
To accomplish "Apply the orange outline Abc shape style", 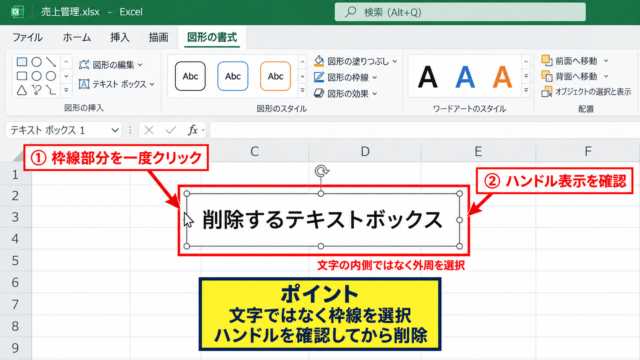I will [276, 76].
